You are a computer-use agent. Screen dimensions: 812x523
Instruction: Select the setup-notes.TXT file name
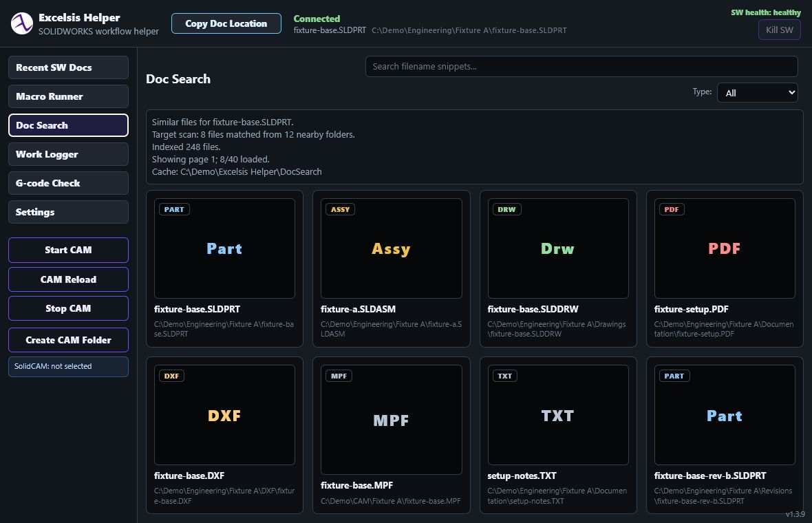click(522, 476)
